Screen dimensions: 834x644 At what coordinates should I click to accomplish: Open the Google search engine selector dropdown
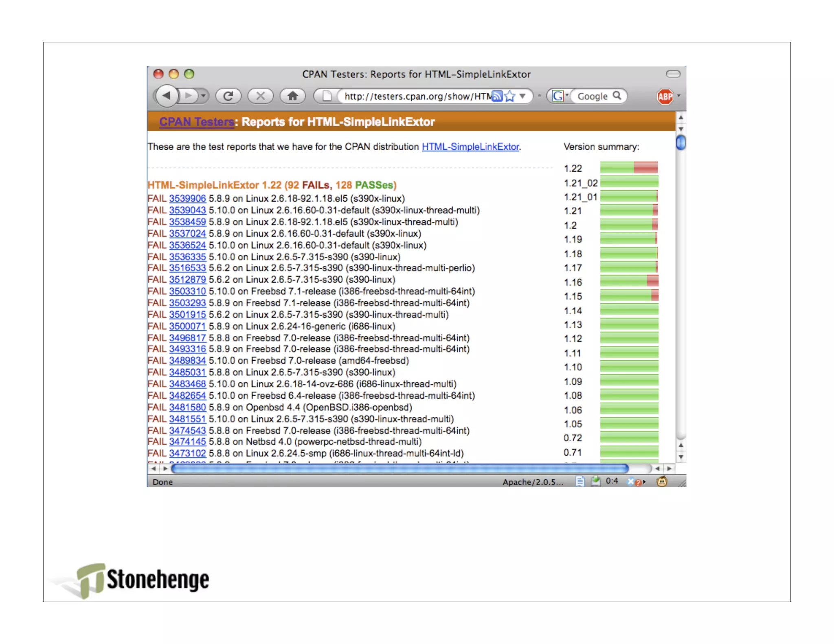pos(560,96)
